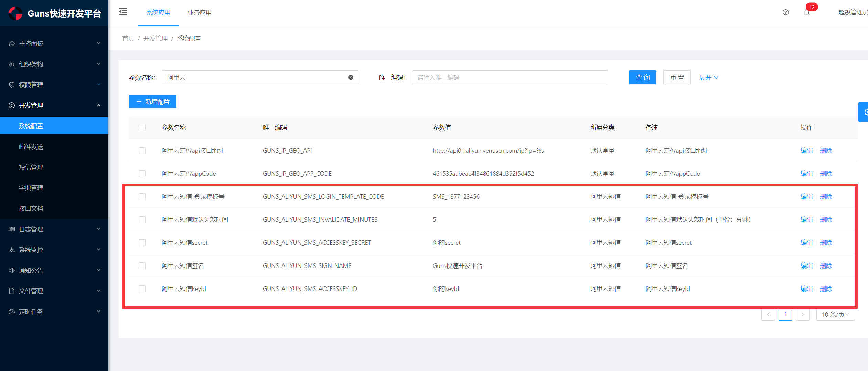This screenshot has width=868, height=371.
Task: Go to previous page arrow
Action: 768,314
